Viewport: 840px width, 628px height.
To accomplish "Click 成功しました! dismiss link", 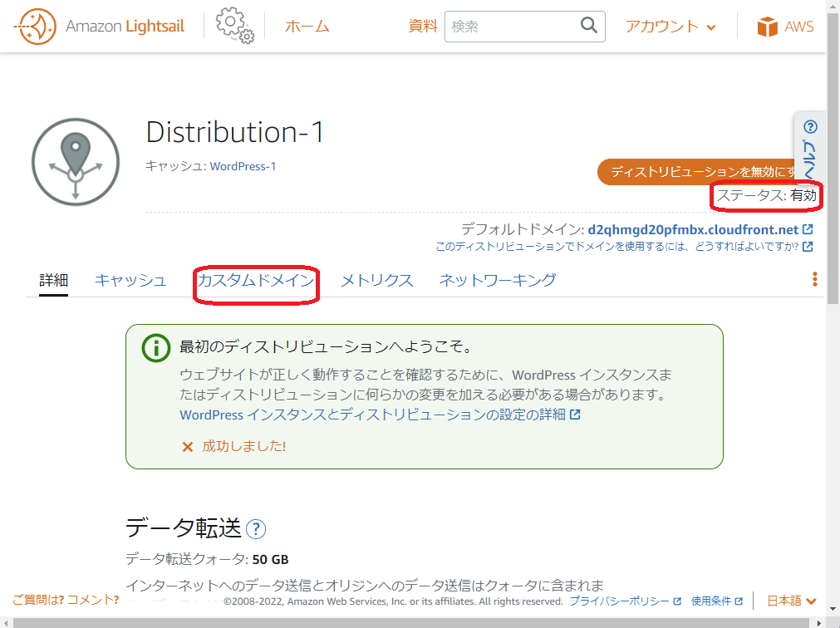I will 243,447.
